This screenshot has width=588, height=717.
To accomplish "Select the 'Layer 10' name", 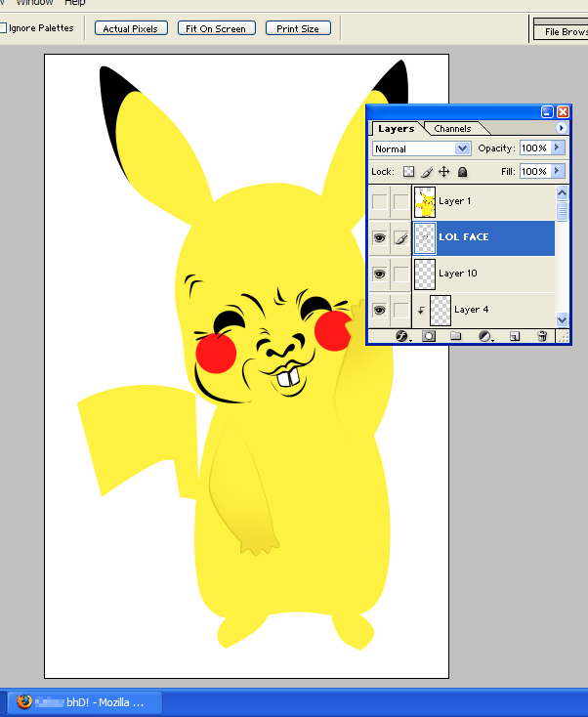I will tap(458, 273).
